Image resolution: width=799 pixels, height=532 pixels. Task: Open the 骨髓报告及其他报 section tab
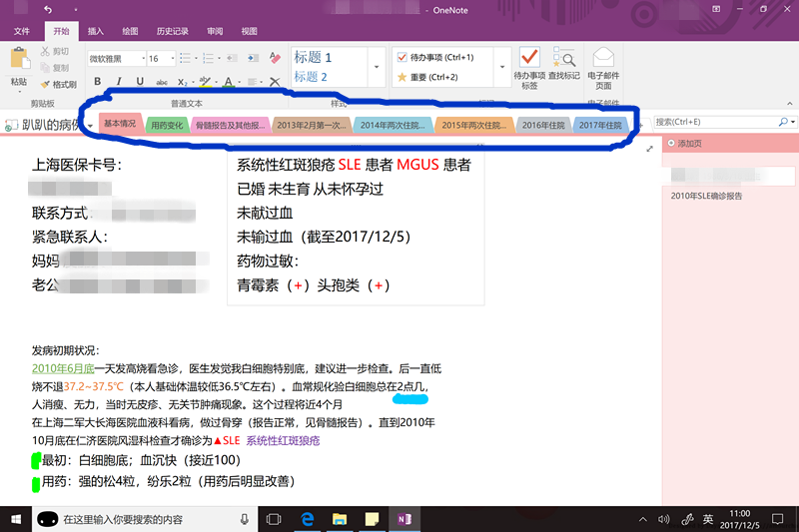pyautogui.click(x=231, y=125)
